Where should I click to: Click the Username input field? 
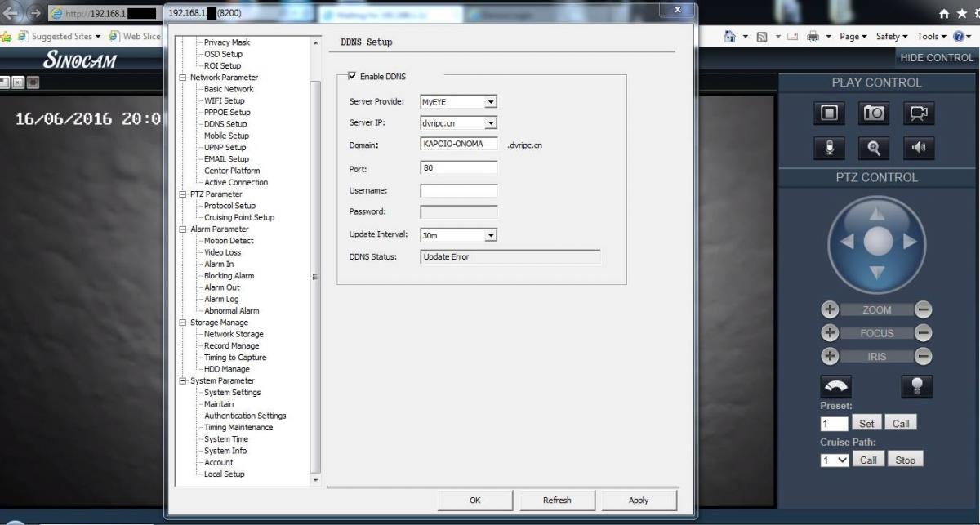[459, 191]
